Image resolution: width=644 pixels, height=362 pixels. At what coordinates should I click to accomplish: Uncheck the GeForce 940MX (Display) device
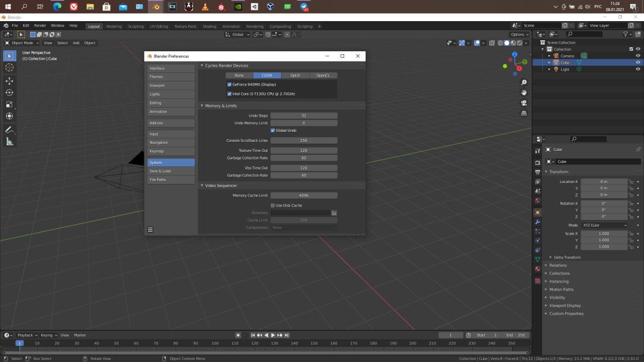click(229, 84)
